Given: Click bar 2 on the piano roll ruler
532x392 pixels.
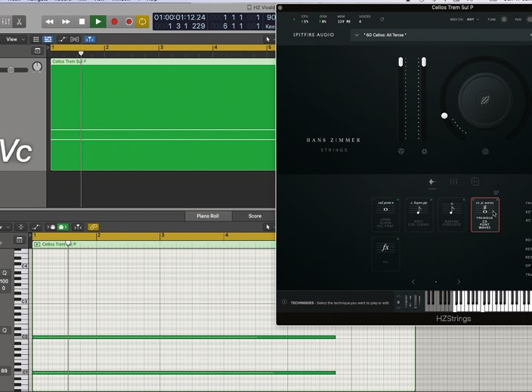Looking at the screenshot, I should [x=99, y=235].
